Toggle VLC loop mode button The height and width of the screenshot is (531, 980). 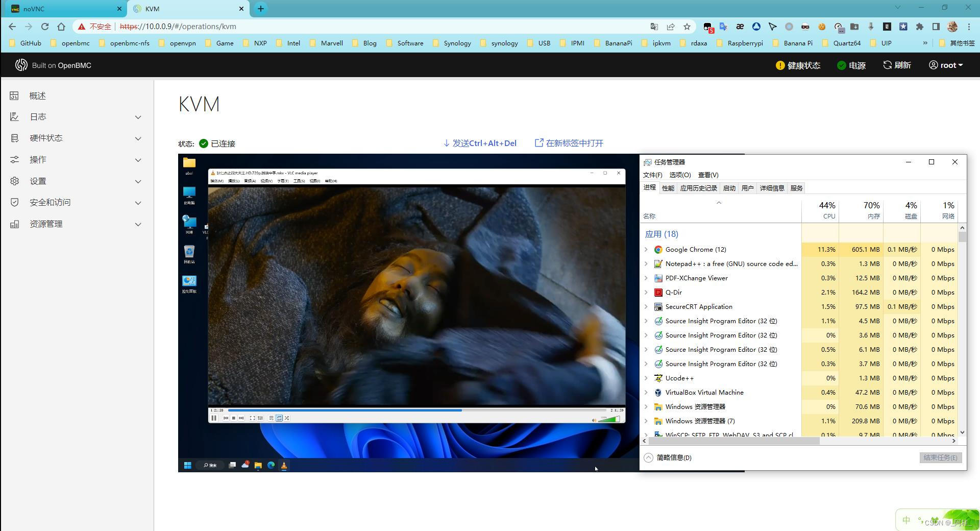point(279,418)
